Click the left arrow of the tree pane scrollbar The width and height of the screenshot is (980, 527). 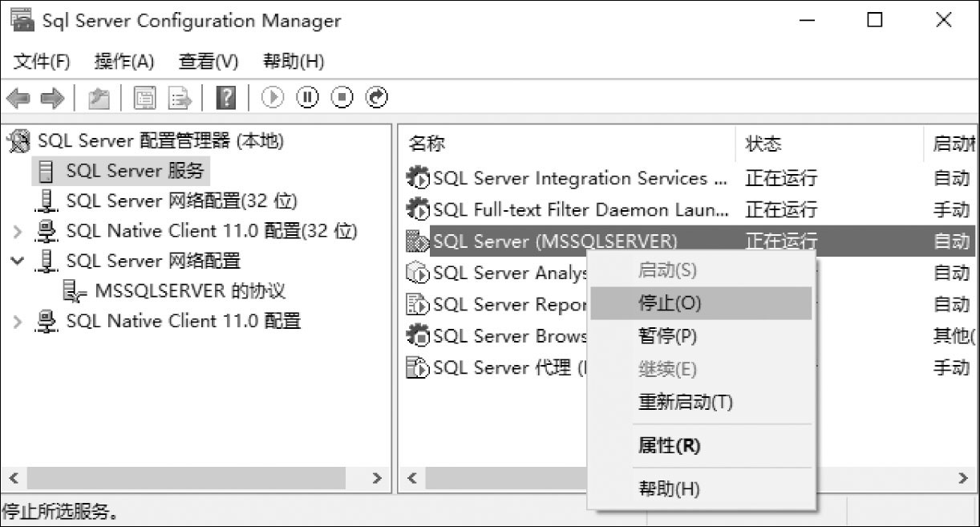coord(13,478)
